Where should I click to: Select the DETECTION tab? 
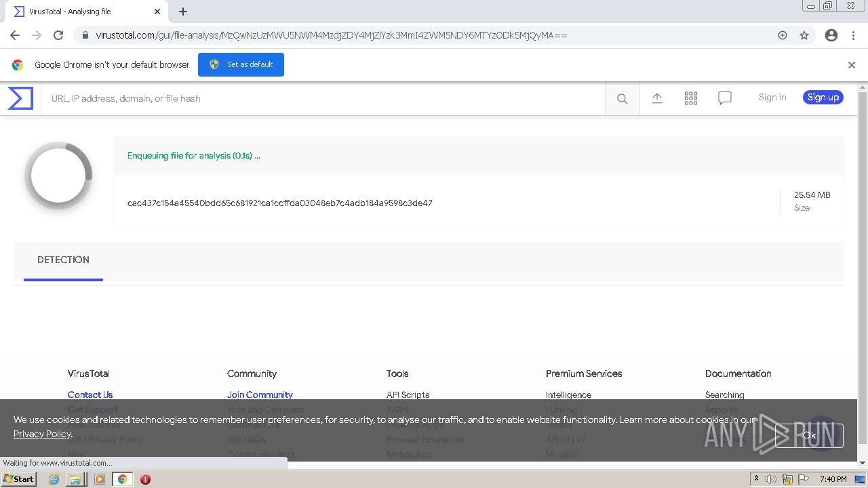point(63,260)
